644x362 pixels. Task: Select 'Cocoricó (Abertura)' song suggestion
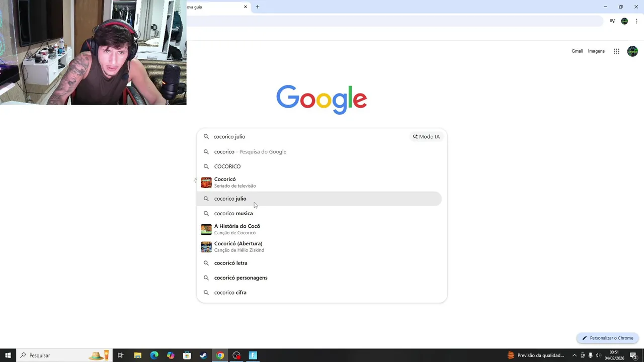(319, 247)
